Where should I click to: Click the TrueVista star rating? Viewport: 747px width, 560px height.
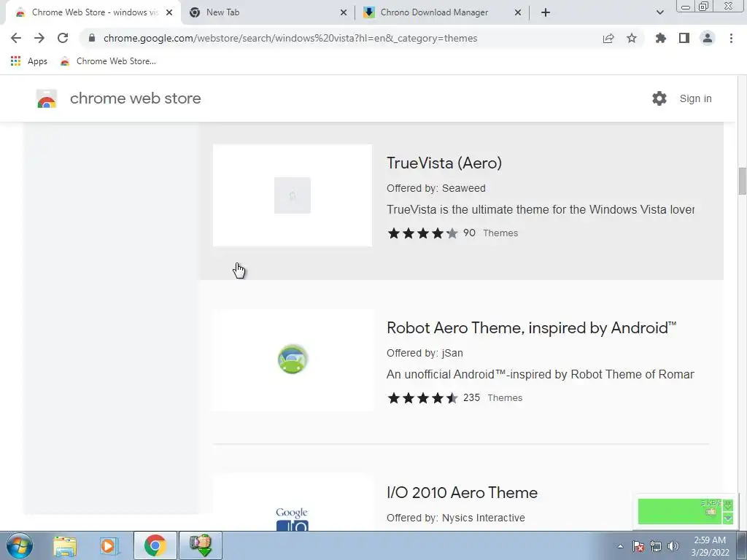point(422,233)
